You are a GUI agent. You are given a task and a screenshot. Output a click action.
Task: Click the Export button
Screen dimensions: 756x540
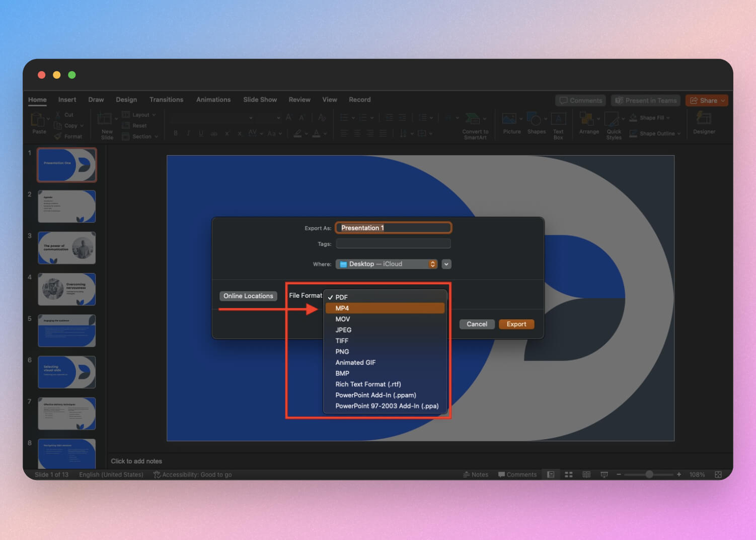point(516,324)
